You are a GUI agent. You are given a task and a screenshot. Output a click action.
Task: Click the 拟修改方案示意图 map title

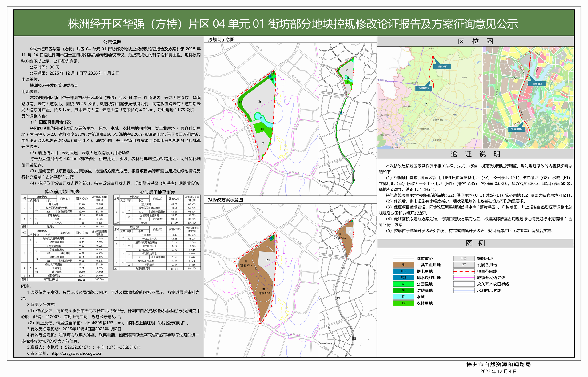click(x=226, y=200)
